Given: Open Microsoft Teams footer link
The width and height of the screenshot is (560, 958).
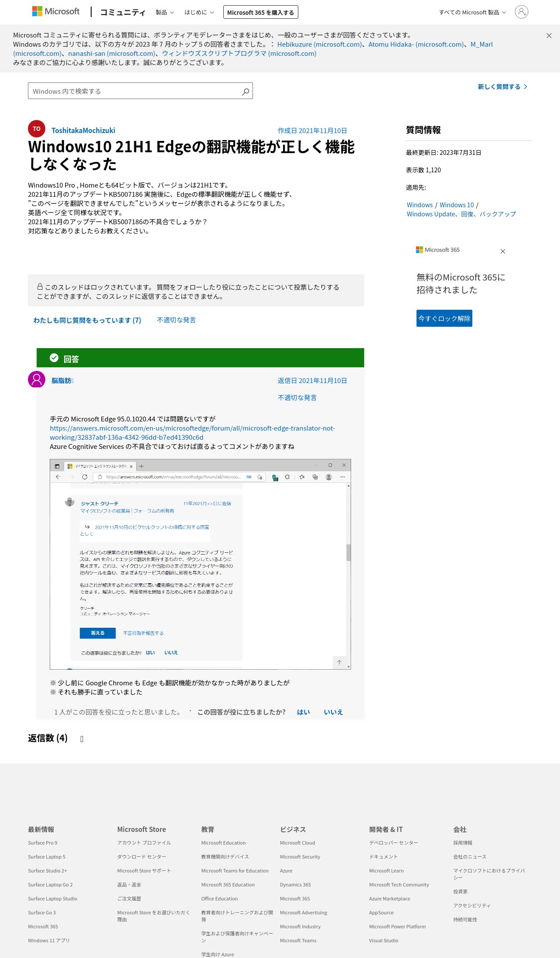Looking at the screenshot, I should click(298, 941).
